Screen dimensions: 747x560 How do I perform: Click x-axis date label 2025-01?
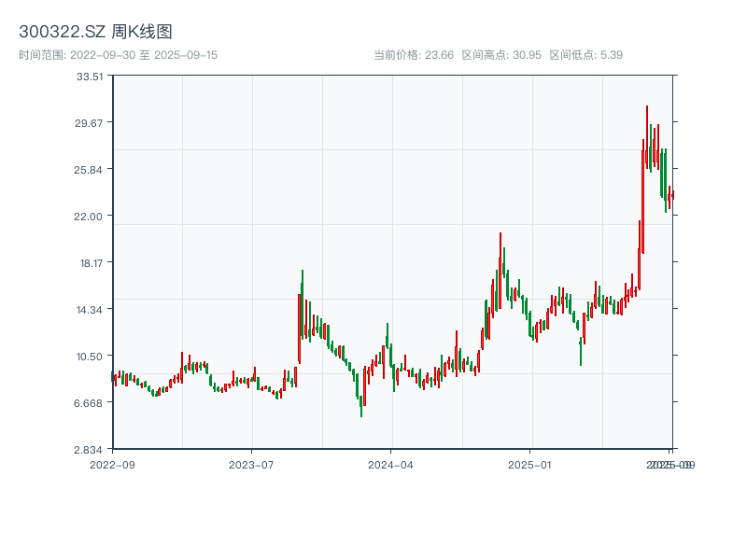pyautogui.click(x=529, y=465)
